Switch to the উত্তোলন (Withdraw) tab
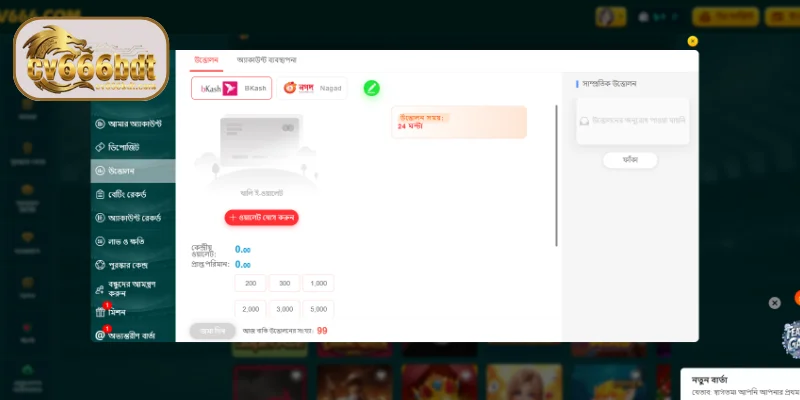Screen dimensions: 800x400 (207, 60)
